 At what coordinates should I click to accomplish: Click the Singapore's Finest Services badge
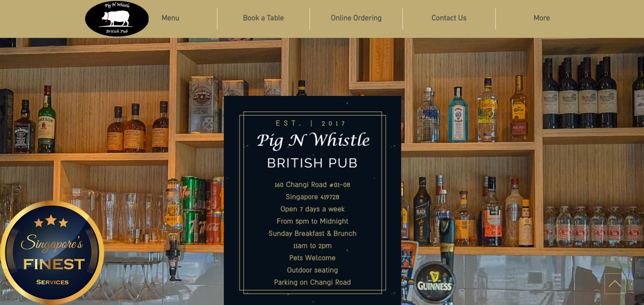52,252
